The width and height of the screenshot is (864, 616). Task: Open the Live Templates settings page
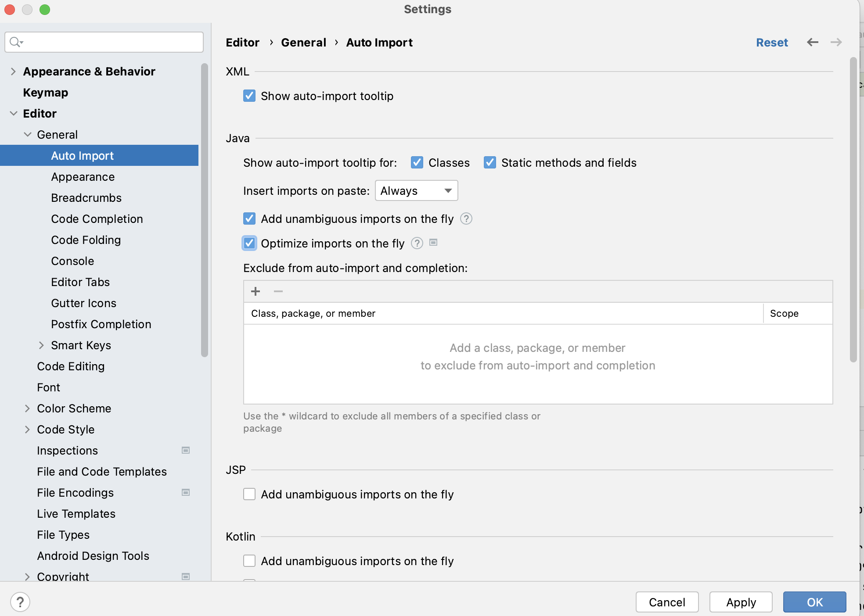tap(76, 514)
